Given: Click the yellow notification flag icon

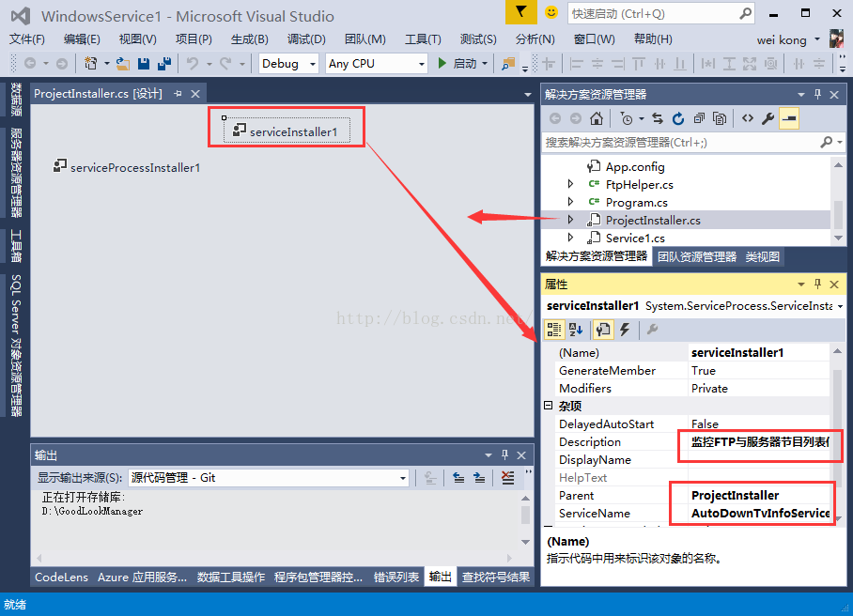Looking at the screenshot, I should point(520,12).
